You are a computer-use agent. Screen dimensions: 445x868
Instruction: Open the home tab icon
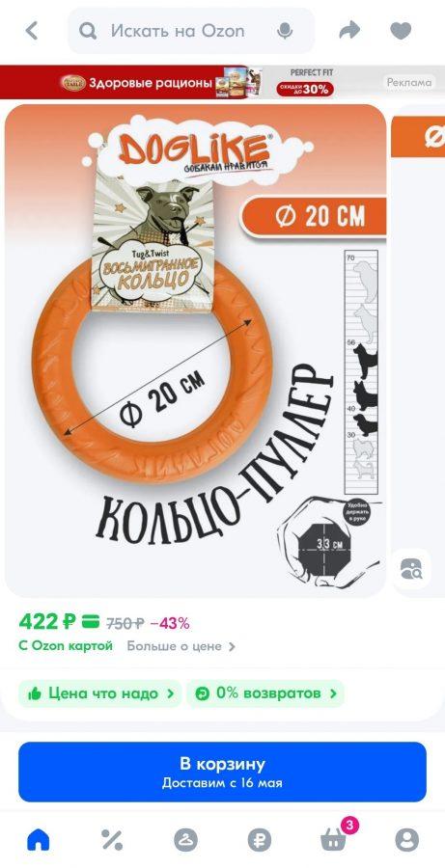(x=39, y=841)
